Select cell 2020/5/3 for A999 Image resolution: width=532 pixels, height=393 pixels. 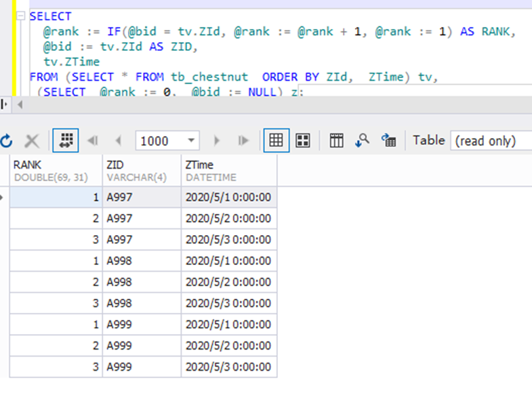229,367
